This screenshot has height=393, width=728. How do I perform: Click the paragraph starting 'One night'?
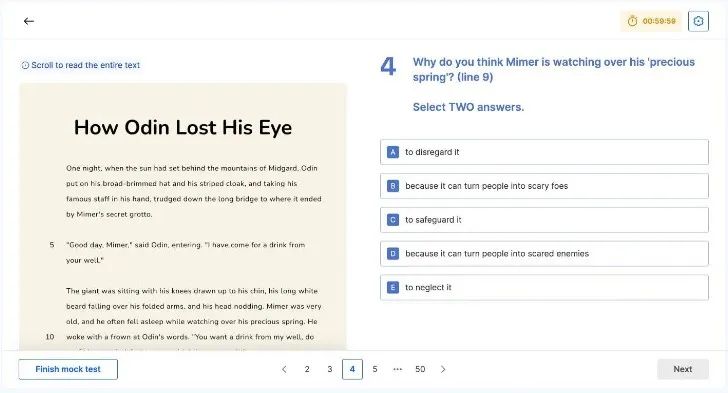[194, 191]
